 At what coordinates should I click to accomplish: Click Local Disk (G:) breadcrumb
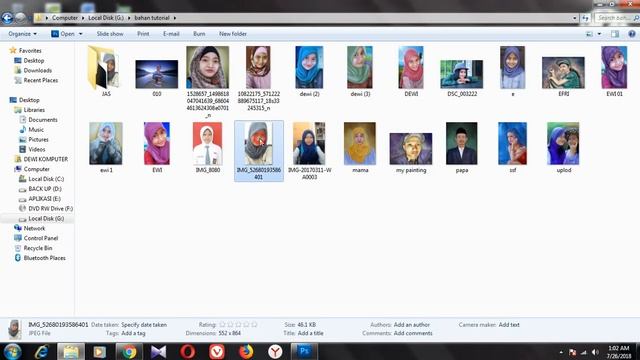tap(106, 18)
